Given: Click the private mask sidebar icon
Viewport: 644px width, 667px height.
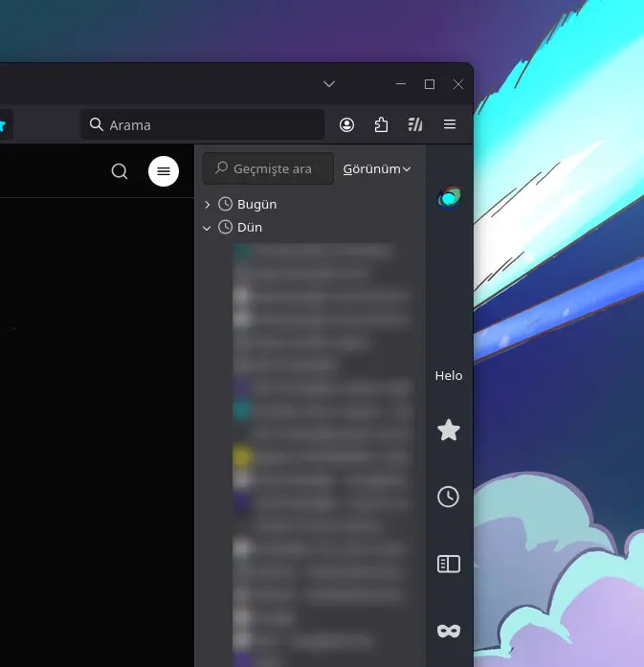Looking at the screenshot, I should 449,631.
